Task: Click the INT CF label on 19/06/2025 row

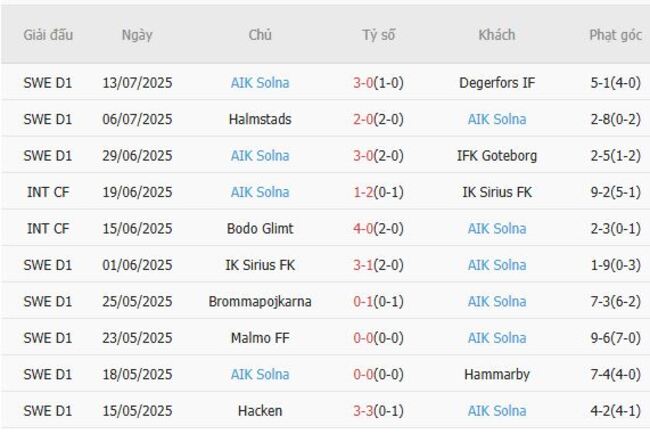Action: click(48, 192)
